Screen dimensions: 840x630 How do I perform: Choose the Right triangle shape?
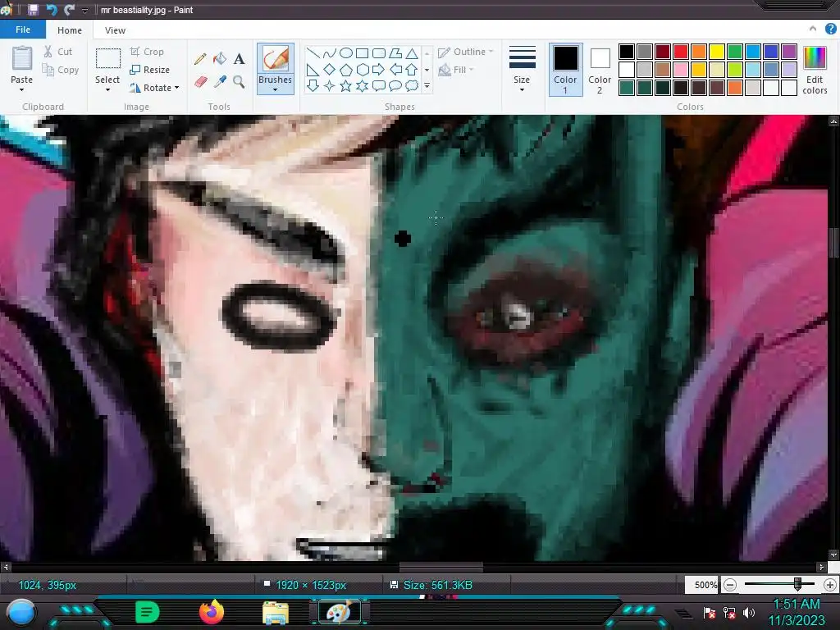(313, 70)
